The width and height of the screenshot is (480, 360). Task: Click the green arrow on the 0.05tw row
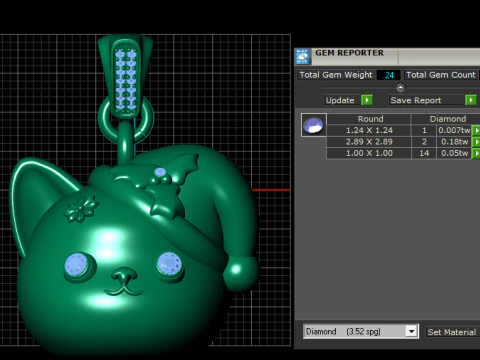point(476,153)
